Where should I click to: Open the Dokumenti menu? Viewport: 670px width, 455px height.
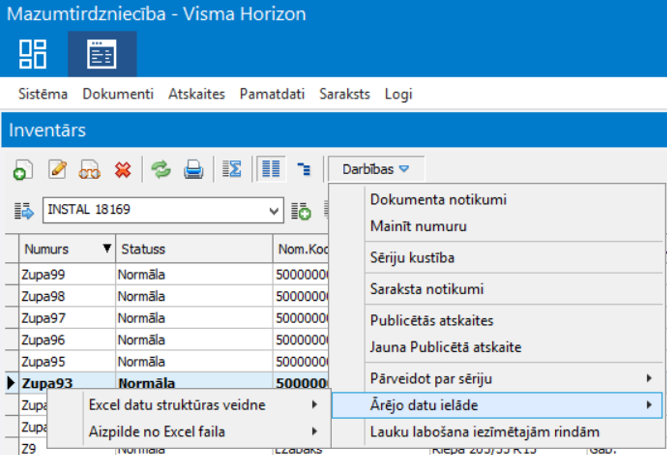tap(118, 94)
